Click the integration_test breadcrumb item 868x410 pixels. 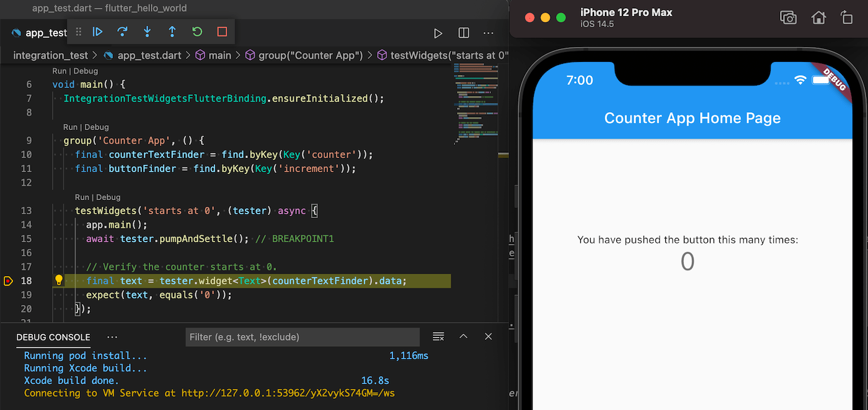[51, 55]
